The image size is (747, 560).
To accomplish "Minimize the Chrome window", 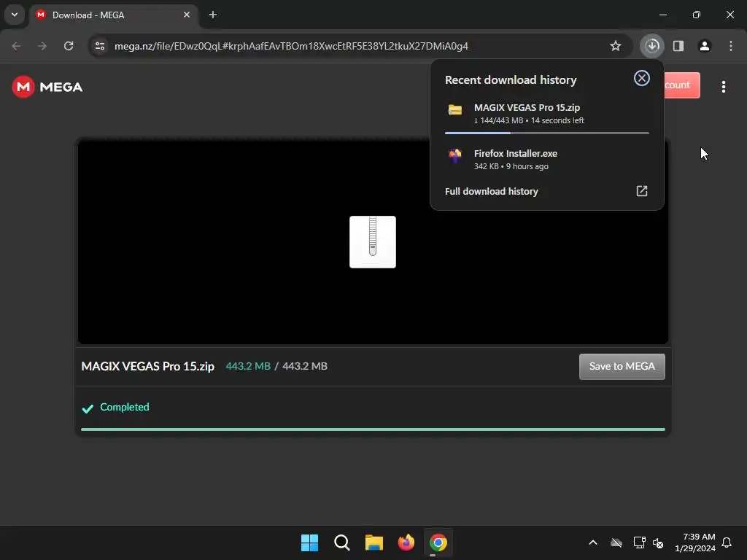I will click(x=662, y=15).
